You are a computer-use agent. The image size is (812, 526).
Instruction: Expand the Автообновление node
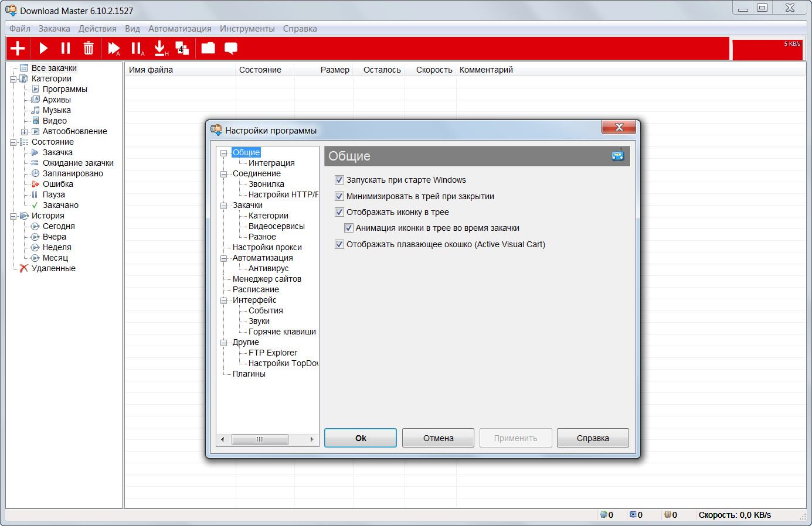pyautogui.click(x=25, y=131)
